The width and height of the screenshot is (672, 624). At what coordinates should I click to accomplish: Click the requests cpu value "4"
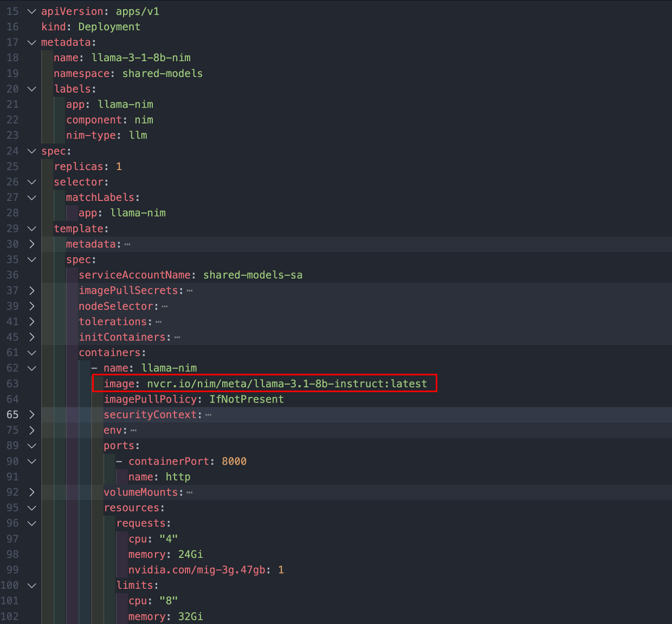pyautogui.click(x=169, y=538)
